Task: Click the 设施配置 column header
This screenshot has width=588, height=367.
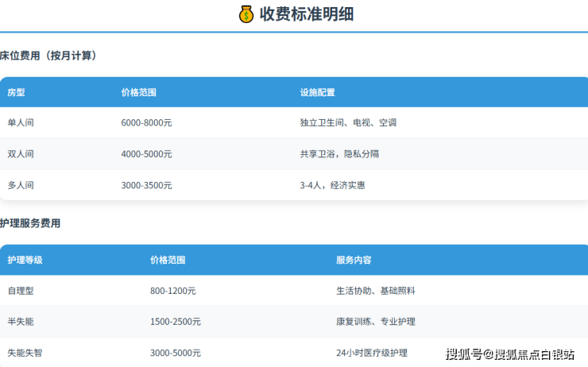Action: pos(317,92)
